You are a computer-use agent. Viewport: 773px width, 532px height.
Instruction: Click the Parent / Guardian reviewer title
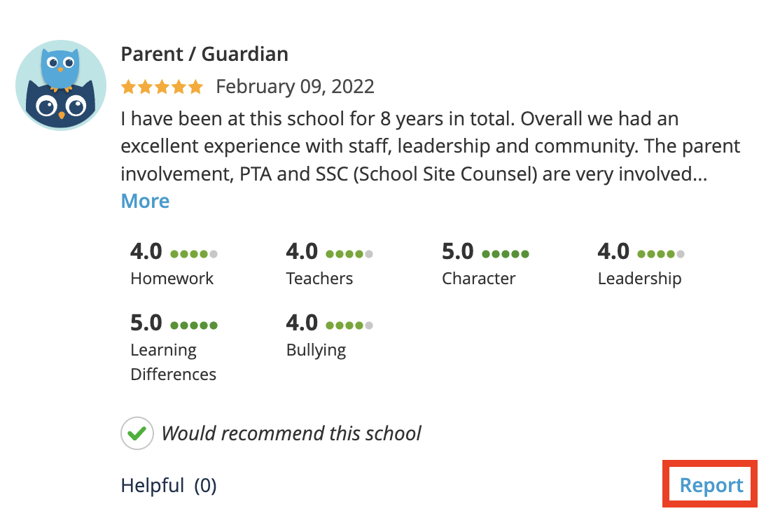pyautogui.click(x=204, y=54)
